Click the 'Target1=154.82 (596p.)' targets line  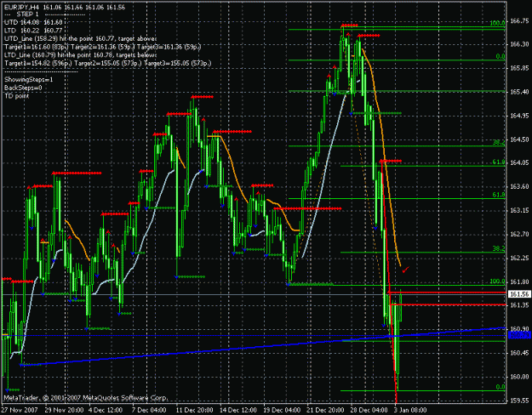108,63
